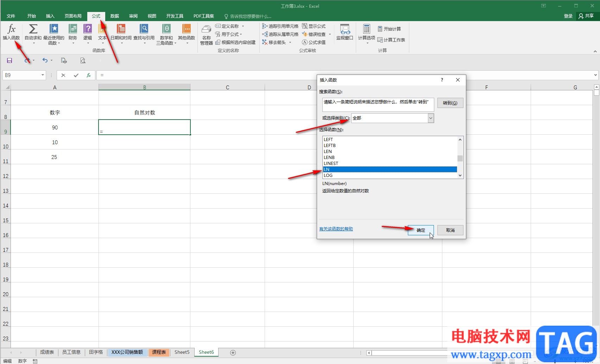Click the Cancel button in dialog
This screenshot has width=600, height=364.
pos(450,230)
